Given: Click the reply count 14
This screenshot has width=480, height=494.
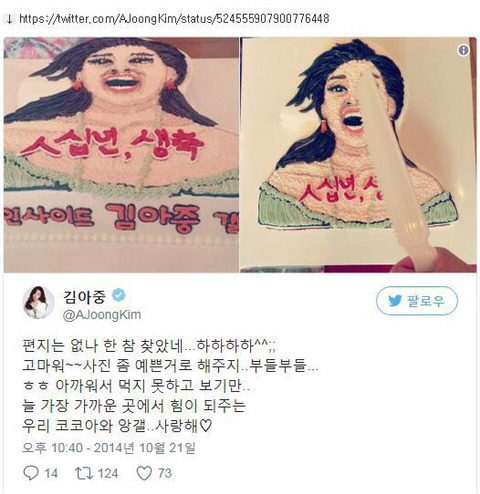Looking at the screenshot, I should coord(51,473).
